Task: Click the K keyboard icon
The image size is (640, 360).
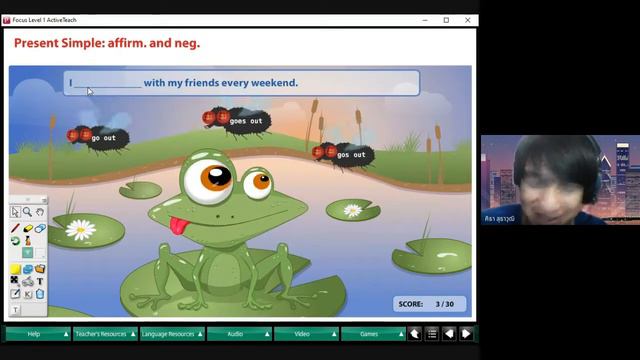Action: [28, 294]
